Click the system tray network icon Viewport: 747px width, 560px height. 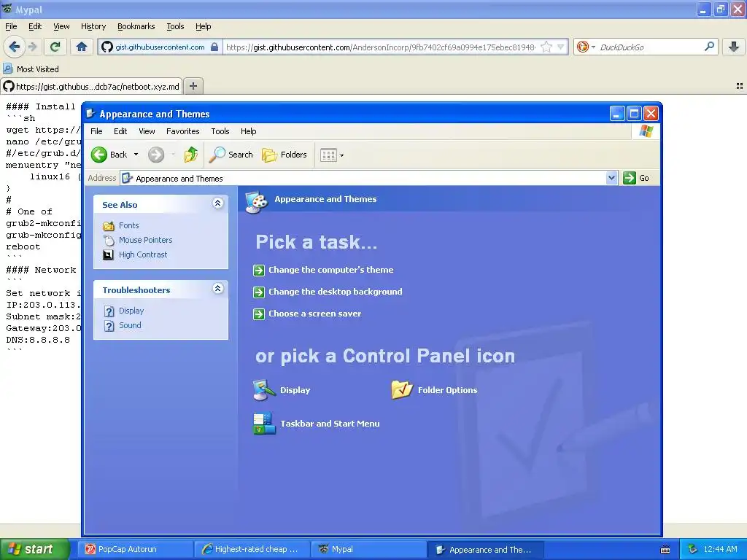[x=693, y=549]
